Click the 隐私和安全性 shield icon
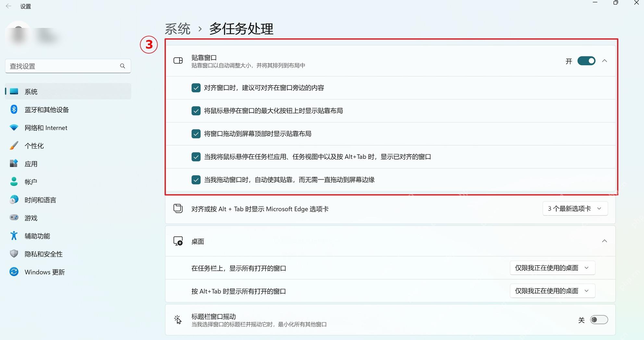Viewport: 644px width, 340px height. click(14, 254)
